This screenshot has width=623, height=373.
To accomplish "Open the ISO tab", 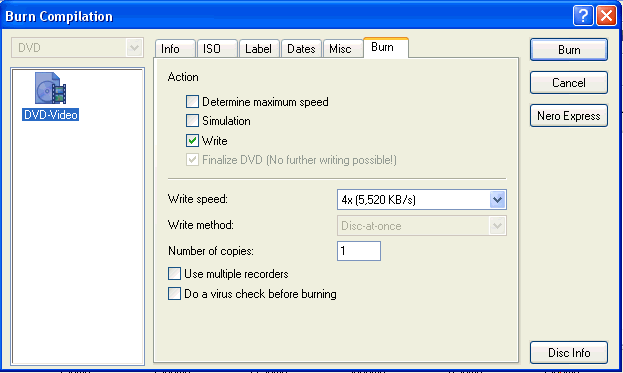I will tap(217, 48).
